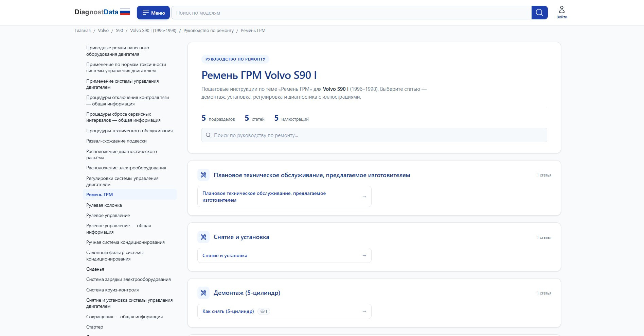Open Система круиз-контроля sidebar item

(129, 290)
